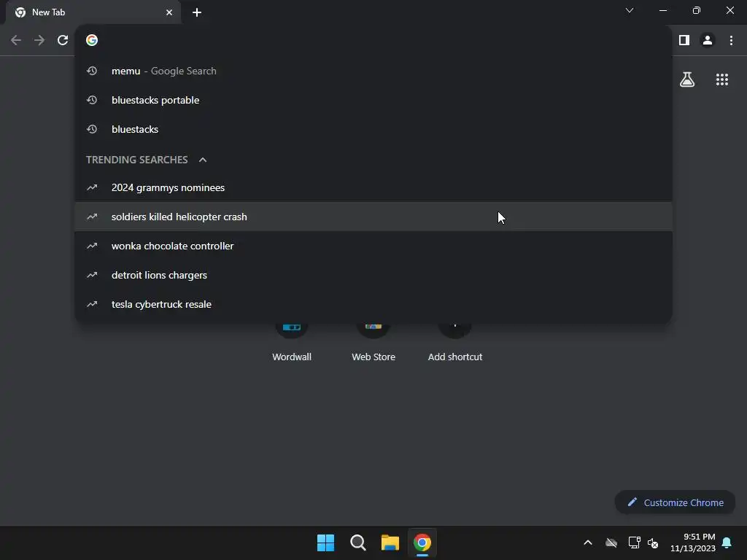Click trending icon beside wonka chocolate controller
The width and height of the screenshot is (747, 560).
pos(92,246)
